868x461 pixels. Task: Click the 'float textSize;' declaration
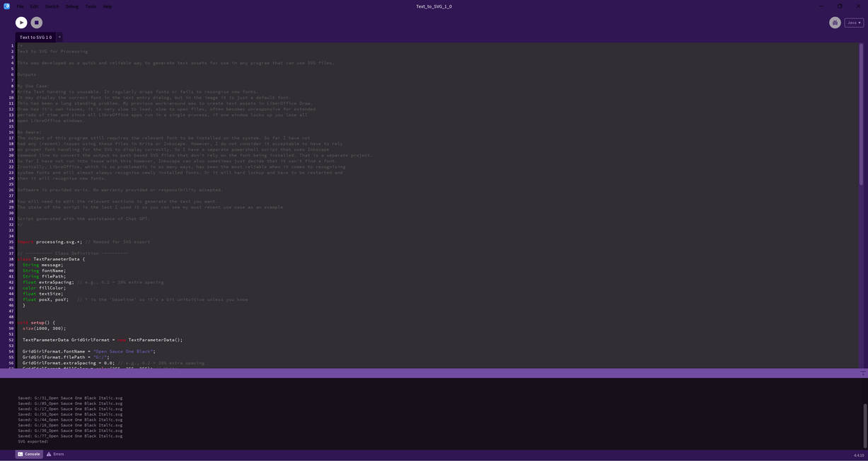[42, 293]
